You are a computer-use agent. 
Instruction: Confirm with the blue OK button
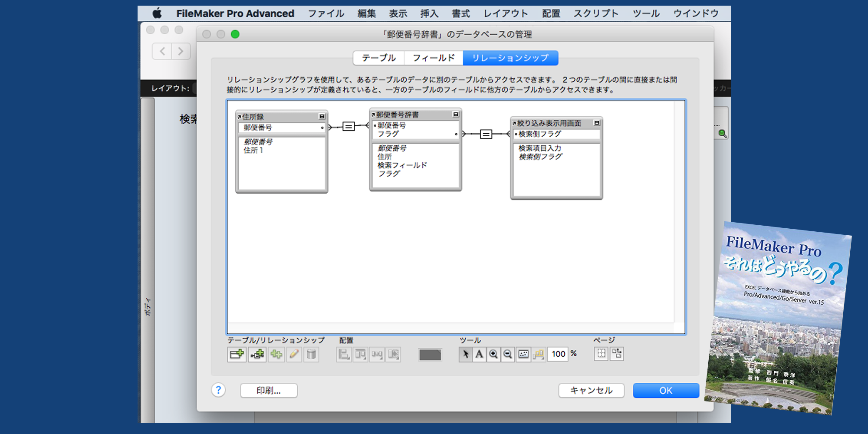tap(666, 390)
